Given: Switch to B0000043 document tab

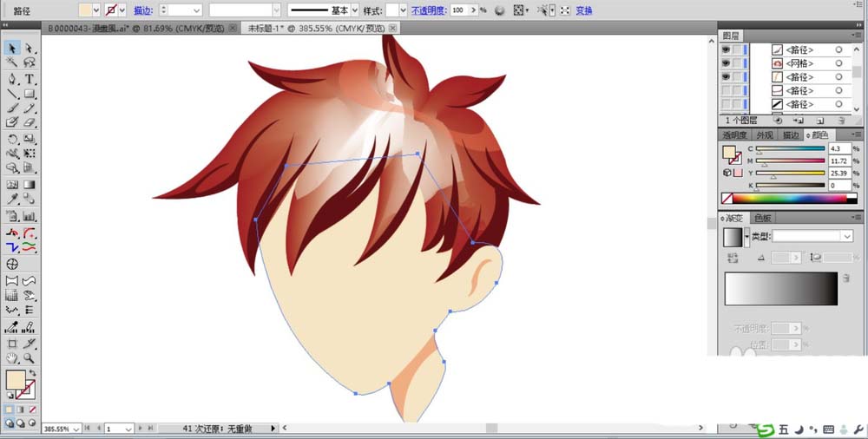Looking at the screenshot, I should pos(136,28).
